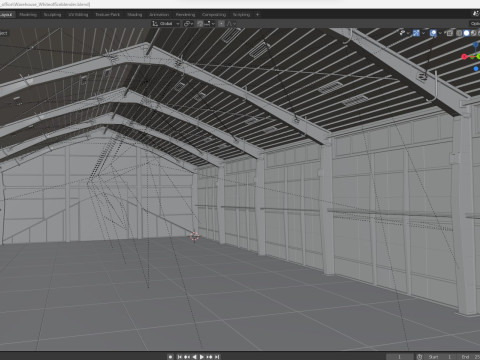Click the End frame field

tap(467, 357)
